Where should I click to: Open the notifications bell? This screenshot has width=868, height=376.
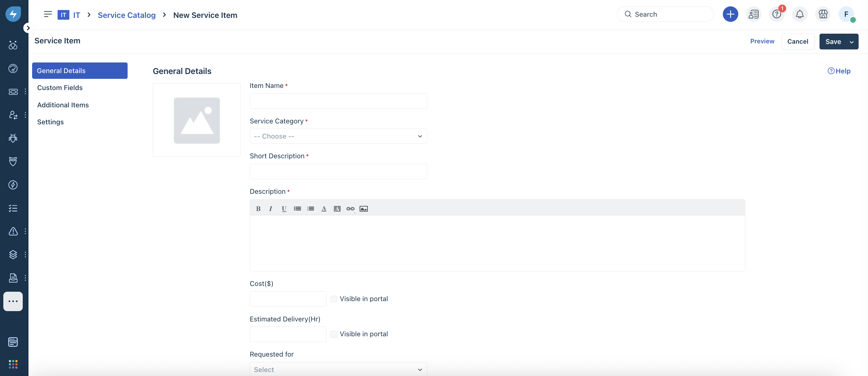(x=800, y=14)
